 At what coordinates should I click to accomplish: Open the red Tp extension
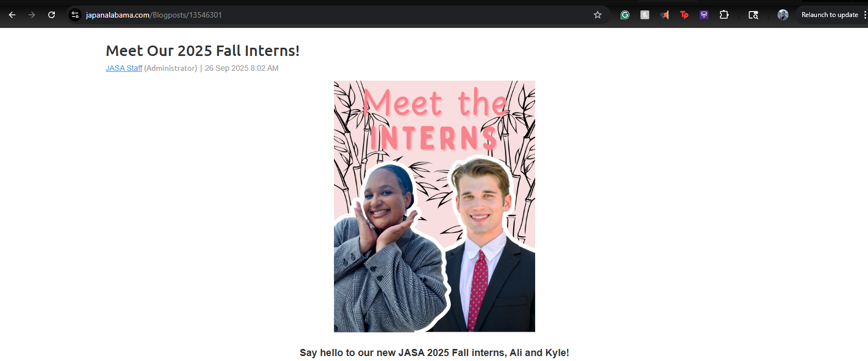coord(684,15)
